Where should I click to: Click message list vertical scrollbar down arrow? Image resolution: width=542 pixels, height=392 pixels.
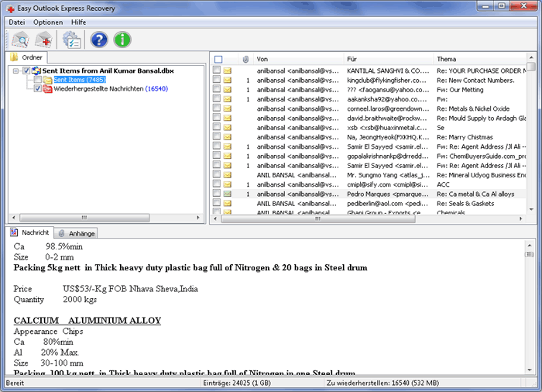click(531, 209)
